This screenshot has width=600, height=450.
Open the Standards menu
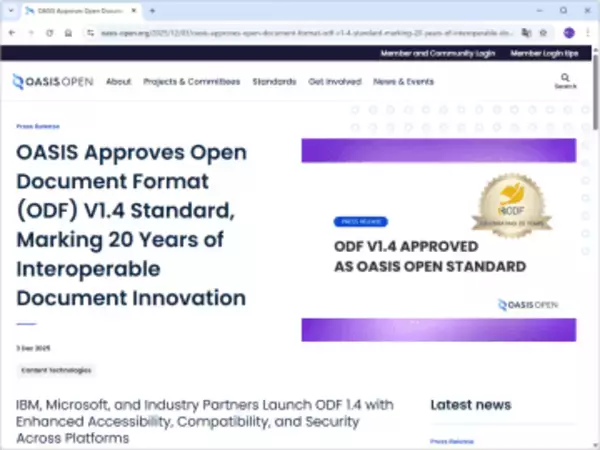pos(274,82)
